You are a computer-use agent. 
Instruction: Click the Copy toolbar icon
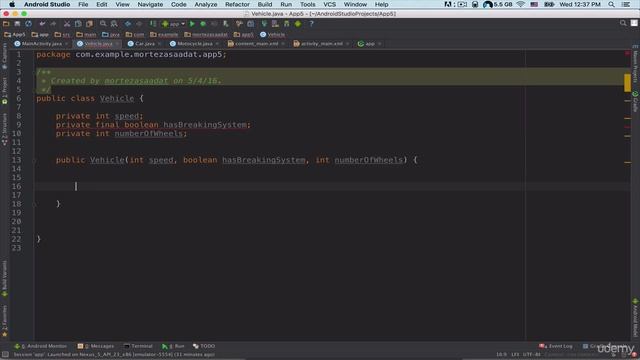click(x=78, y=24)
